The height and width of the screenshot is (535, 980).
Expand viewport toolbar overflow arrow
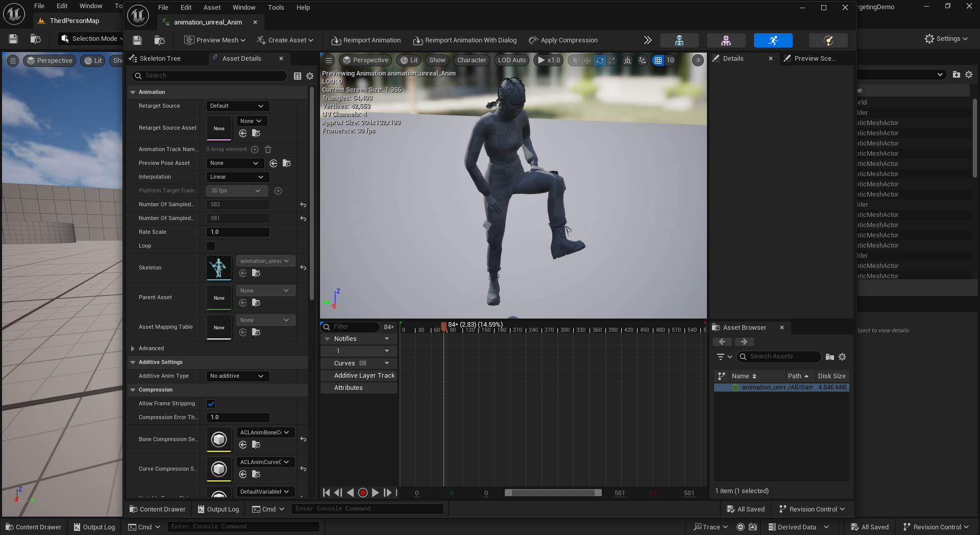coord(698,60)
